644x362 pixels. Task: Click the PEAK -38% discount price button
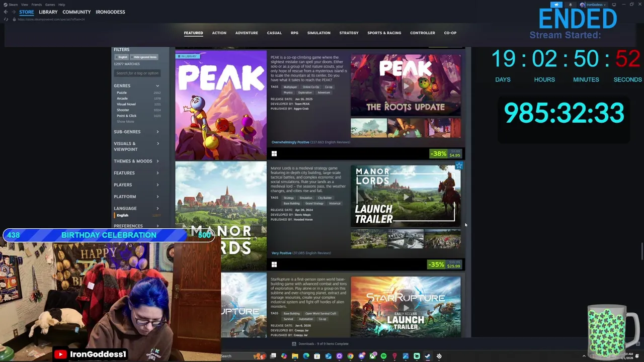pos(446,154)
